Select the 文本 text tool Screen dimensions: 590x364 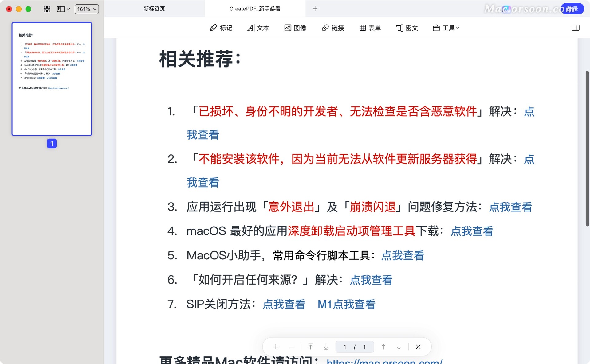[258, 28]
